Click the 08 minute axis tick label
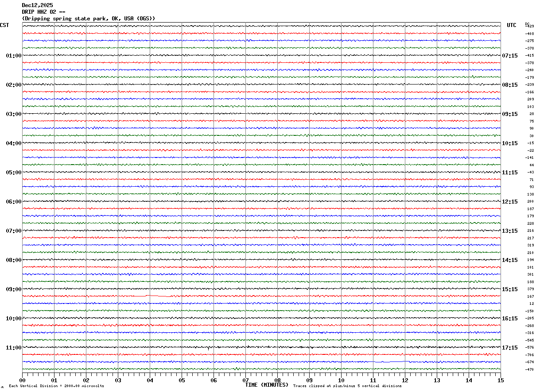The height and width of the screenshot is (392, 536). coord(277,380)
